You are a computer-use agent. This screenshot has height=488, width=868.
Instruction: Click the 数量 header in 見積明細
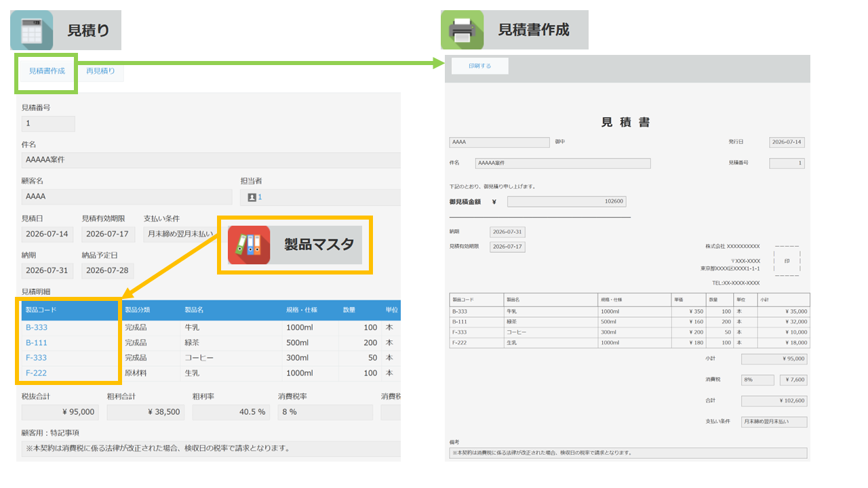pyautogui.click(x=360, y=310)
